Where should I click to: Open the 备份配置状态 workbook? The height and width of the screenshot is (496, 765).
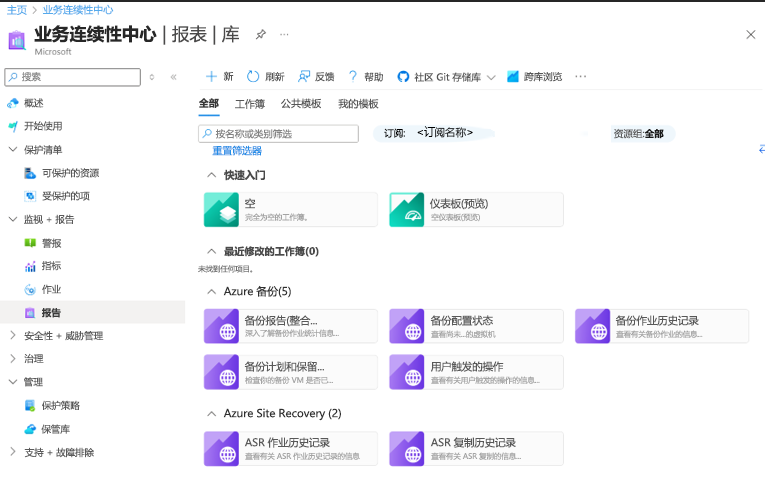476,326
